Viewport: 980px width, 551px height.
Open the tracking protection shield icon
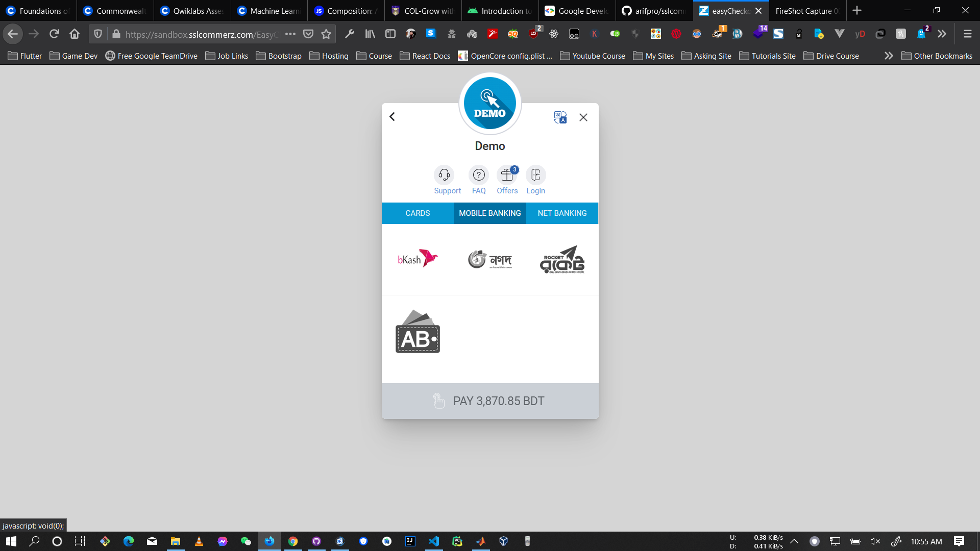[98, 34]
